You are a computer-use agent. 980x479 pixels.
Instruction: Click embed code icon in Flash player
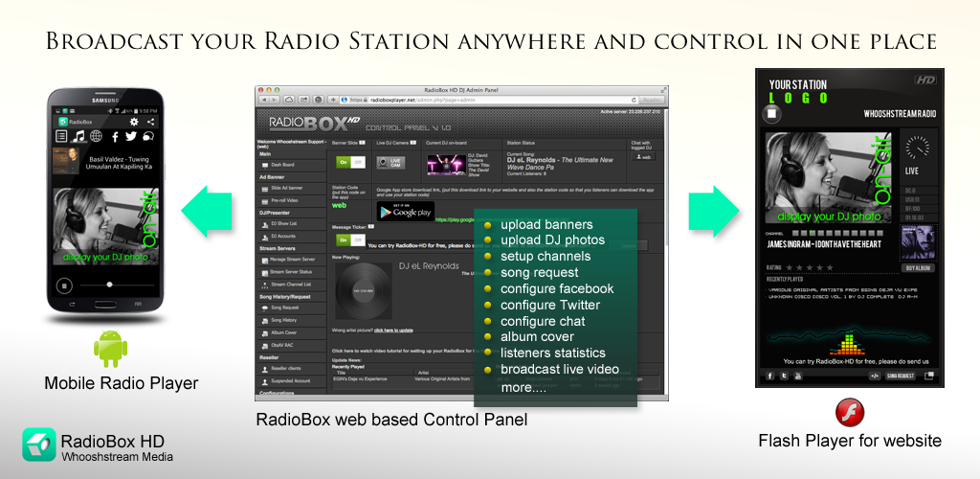point(875,376)
